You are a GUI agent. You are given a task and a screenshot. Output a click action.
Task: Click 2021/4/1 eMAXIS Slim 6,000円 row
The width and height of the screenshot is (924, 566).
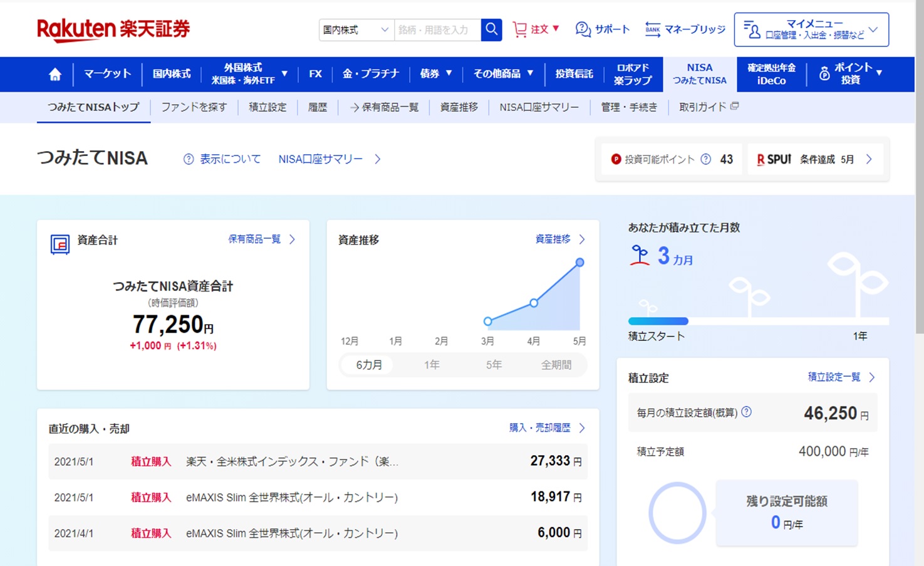click(318, 533)
